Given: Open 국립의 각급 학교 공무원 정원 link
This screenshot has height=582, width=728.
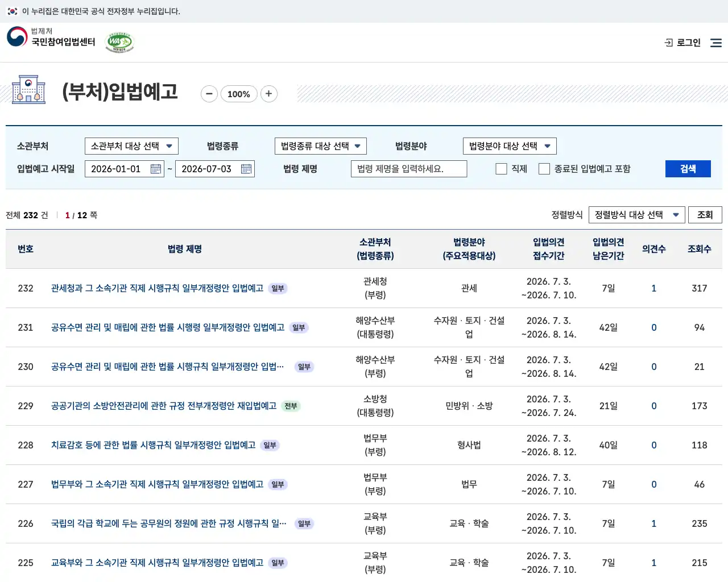Looking at the screenshot, I should tap(169, 523).
